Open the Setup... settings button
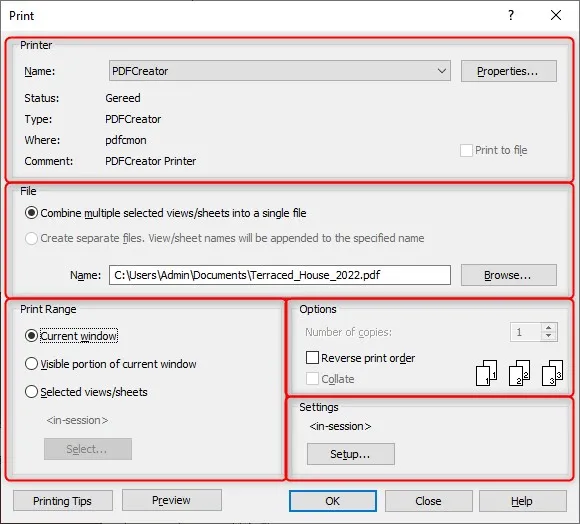The image size is (580, 524). click(x=351, y=454)
